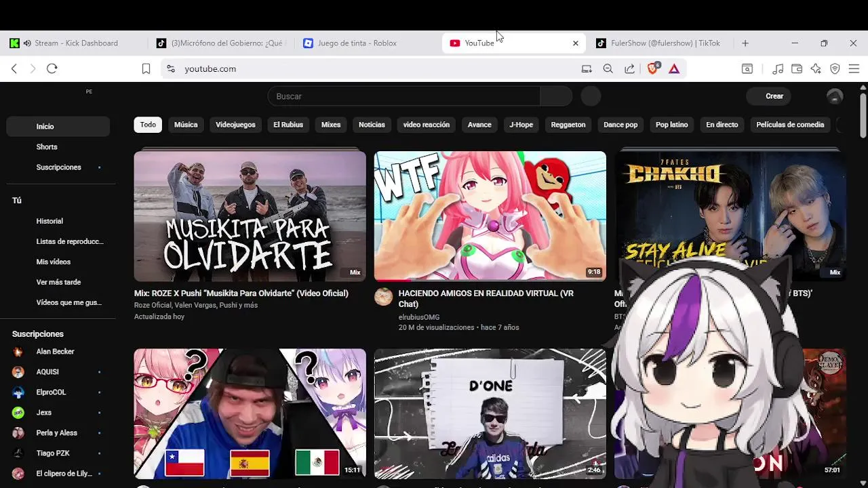Open site settings icon beside youtube.com

tap(171, 68)
